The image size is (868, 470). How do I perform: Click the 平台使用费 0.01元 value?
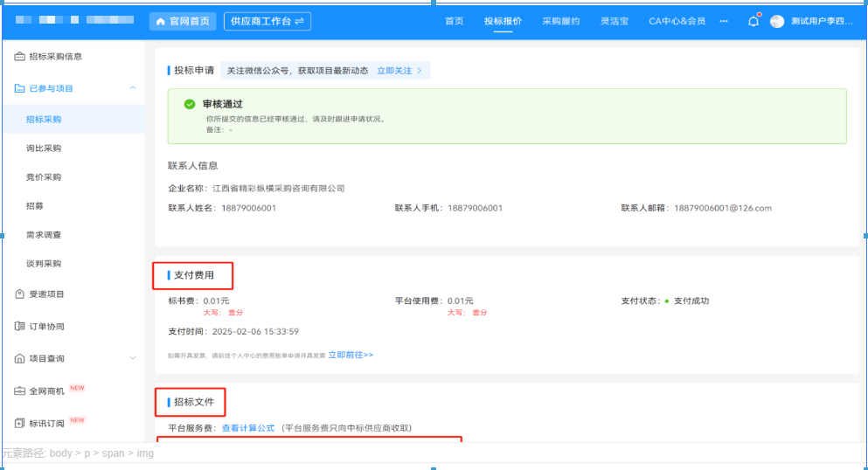(x=460, y=301)
